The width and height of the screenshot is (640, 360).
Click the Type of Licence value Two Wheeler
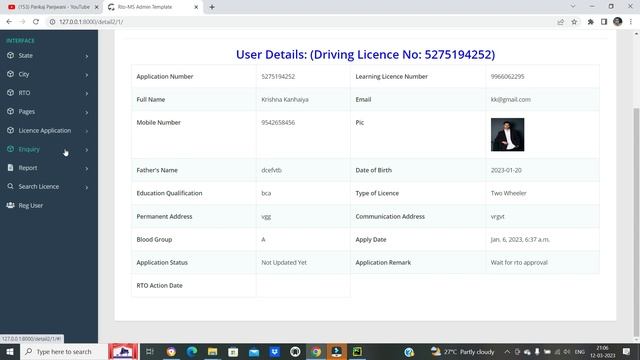(x=509, y=193)
